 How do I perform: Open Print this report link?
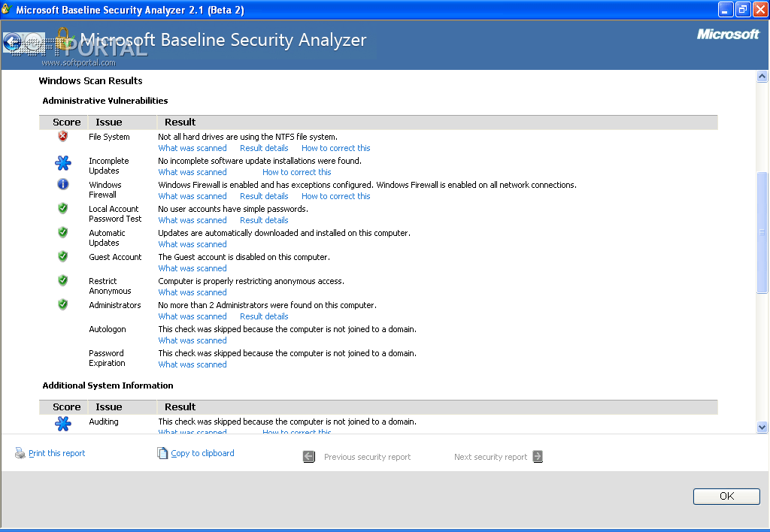tap(57, 453)
